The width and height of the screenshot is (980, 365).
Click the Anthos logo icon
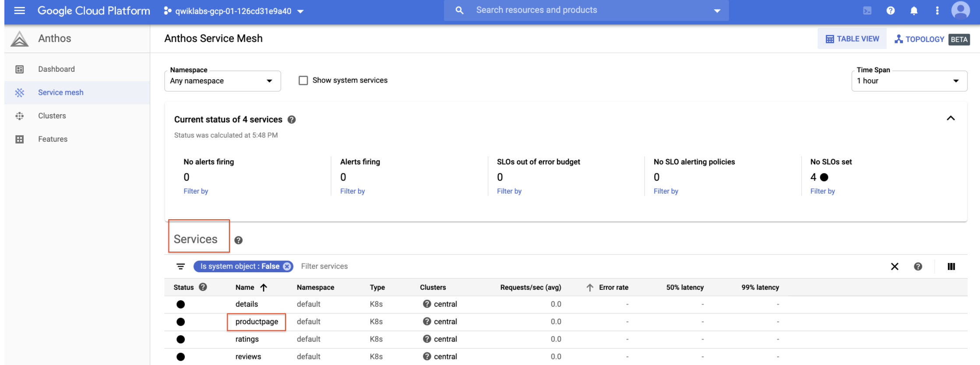19,39
